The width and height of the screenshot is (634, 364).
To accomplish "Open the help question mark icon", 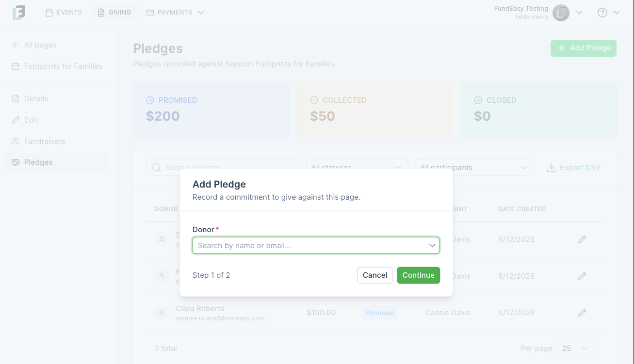I will (x=602, y=13).
